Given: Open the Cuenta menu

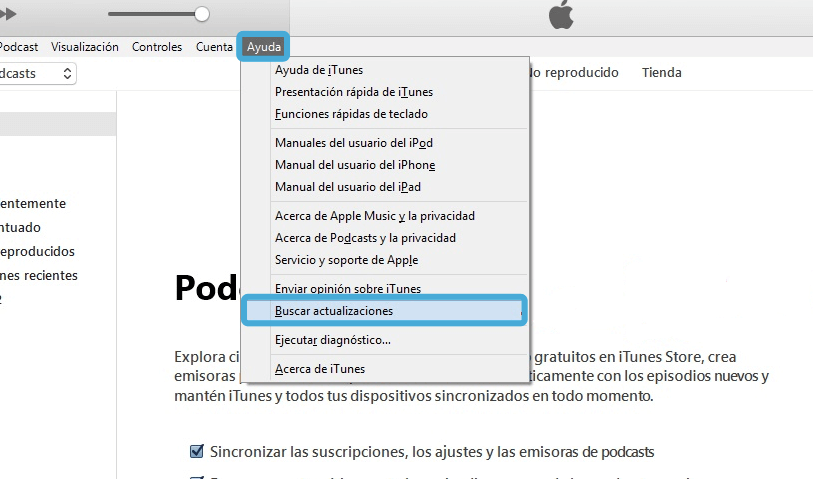Looking at the screenshot, I should 214,47.
